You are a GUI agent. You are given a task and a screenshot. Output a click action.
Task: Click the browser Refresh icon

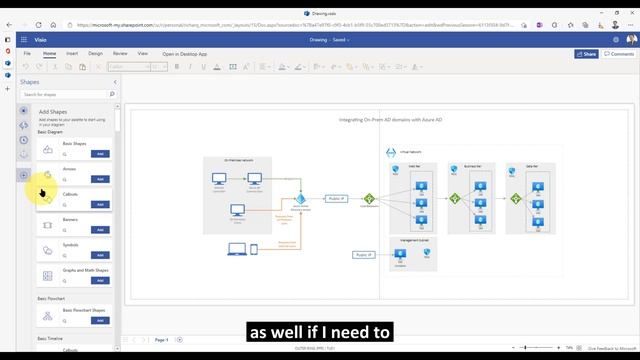point(38,25)
